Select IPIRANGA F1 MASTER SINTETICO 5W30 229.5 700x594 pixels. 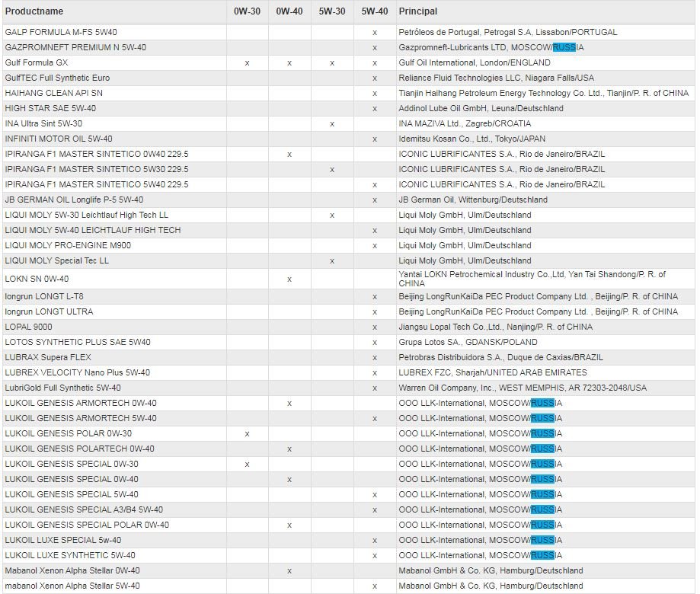(97, 169)
